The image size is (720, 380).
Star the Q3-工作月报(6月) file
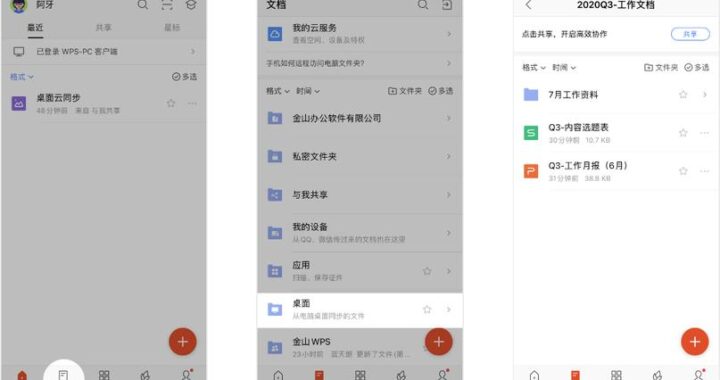coord(683,171)
